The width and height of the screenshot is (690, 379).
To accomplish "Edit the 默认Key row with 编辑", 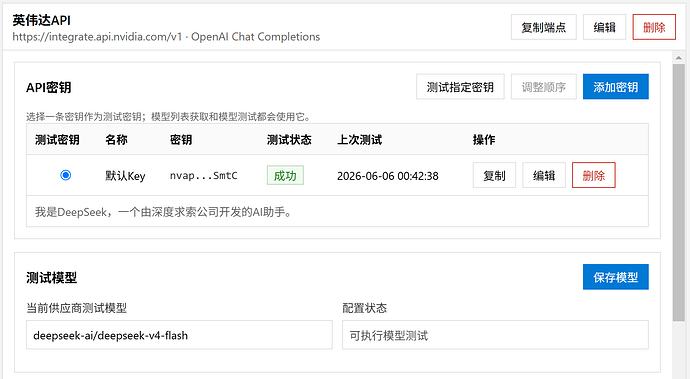I will tap(544, 175).
